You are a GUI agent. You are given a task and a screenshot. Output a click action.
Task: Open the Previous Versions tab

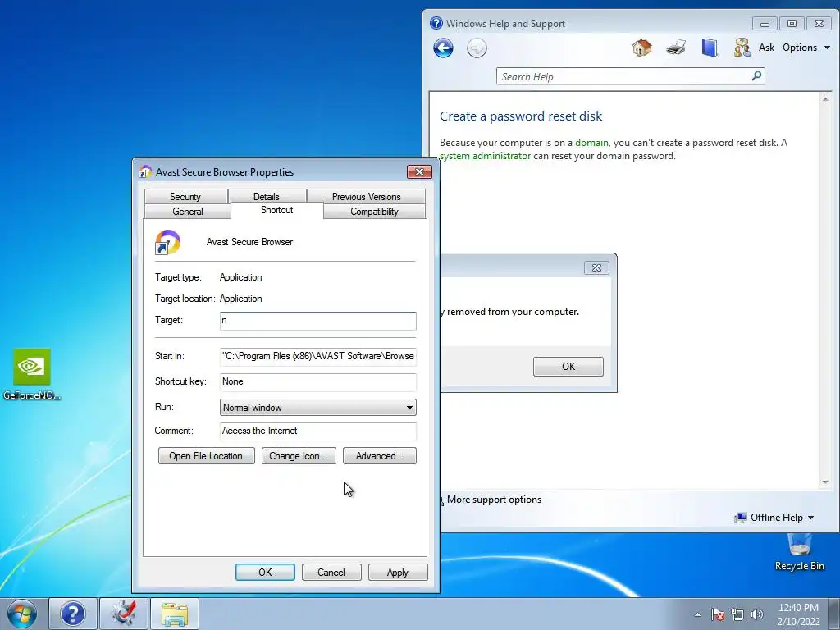pos(367,197)
